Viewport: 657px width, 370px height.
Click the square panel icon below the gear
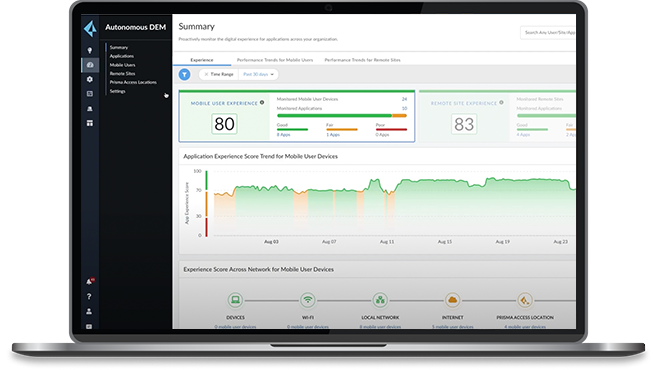(90, 94)
